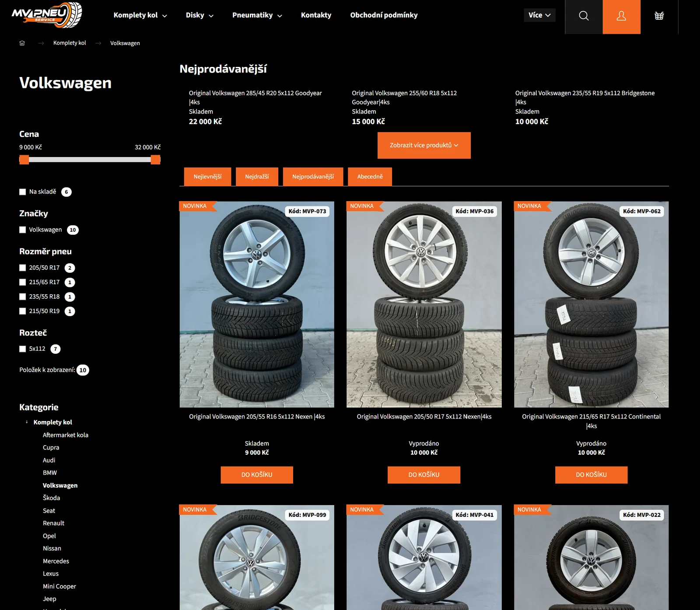Collapse Komplety kol category tree

pyautogui.click(x=27, y=422)
